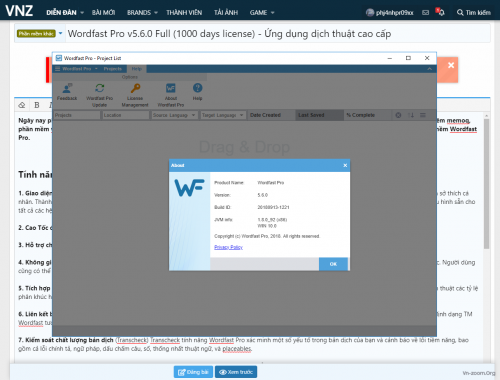Switch to the Projects tab in Wordfast
Viewport: 500px width, 380px height.
(x=113, y=69)
